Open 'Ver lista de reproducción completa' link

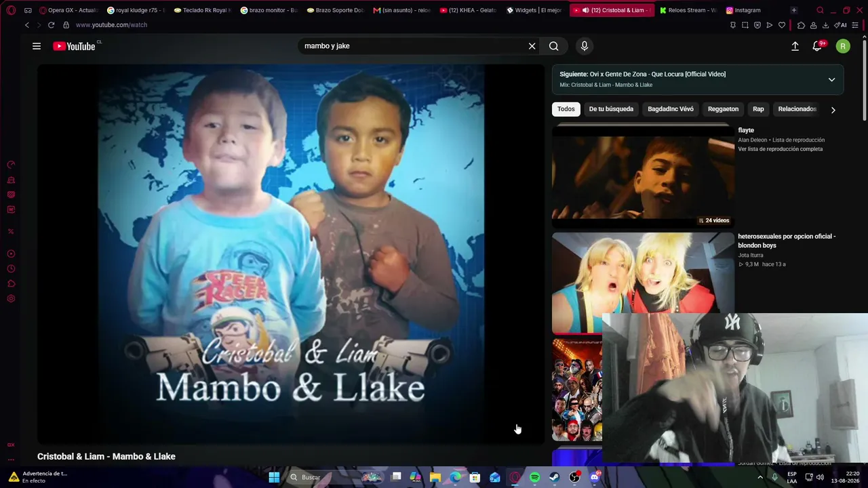(x=780, y=149)
